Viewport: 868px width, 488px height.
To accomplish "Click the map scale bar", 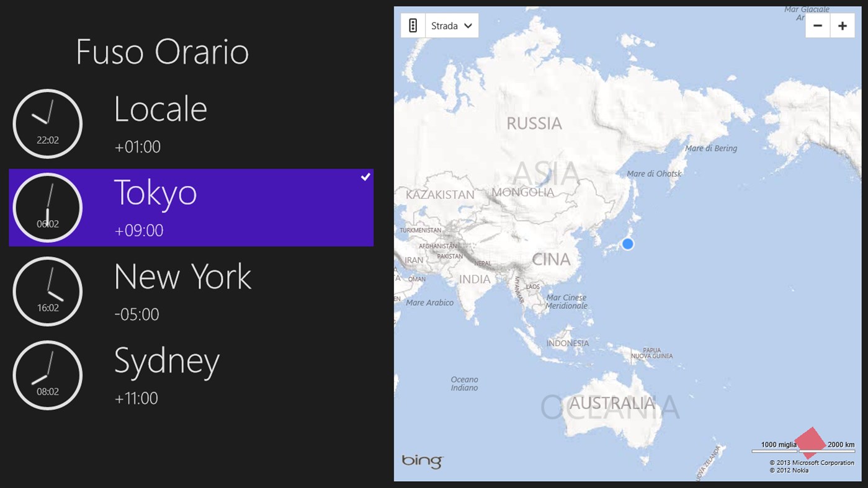I will coord(774,451).
